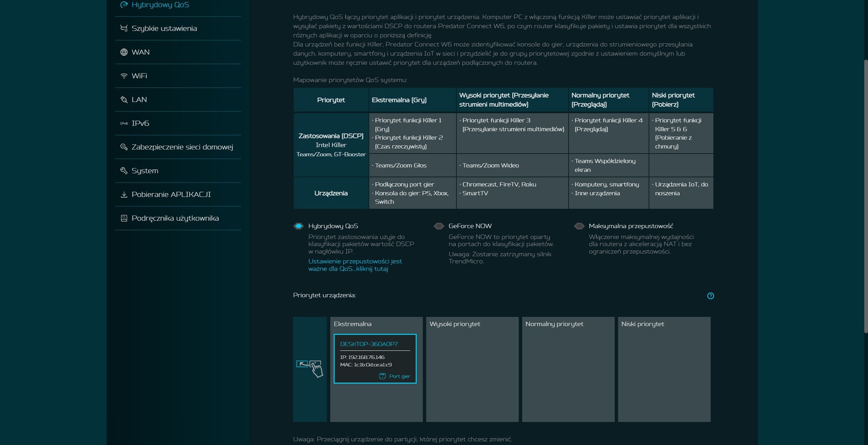Click the Wysoki priorytet partition

[472, 370]
